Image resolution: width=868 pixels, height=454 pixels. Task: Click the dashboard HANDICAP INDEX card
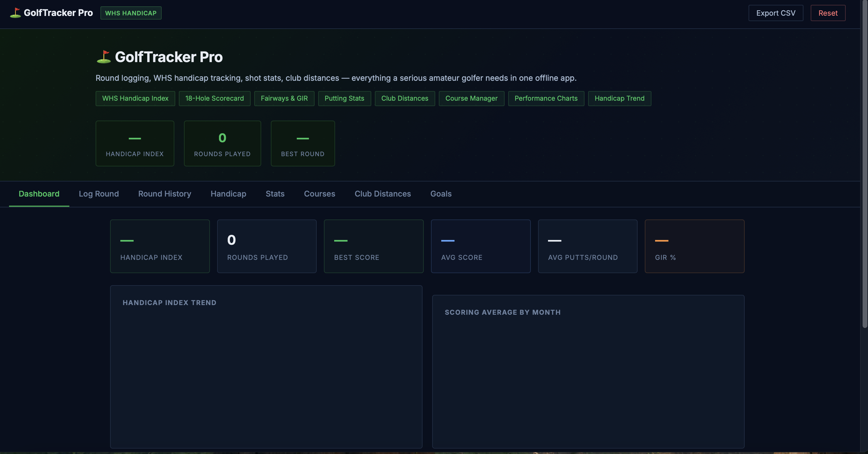(x=160, y=246)
